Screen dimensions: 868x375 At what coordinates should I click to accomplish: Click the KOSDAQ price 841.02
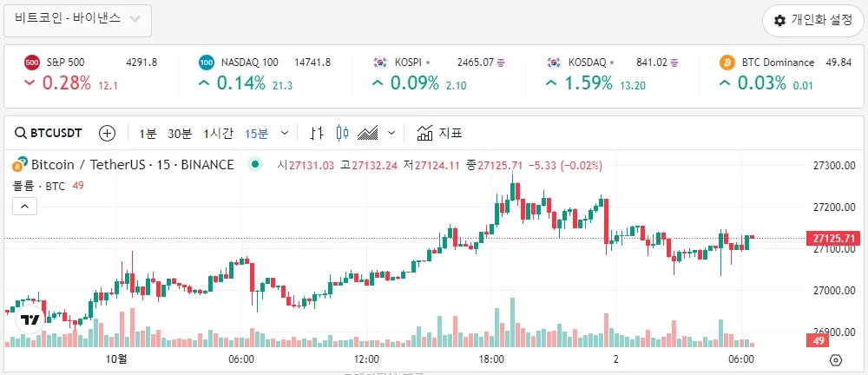pyautogui.click(x=652, y=62)
